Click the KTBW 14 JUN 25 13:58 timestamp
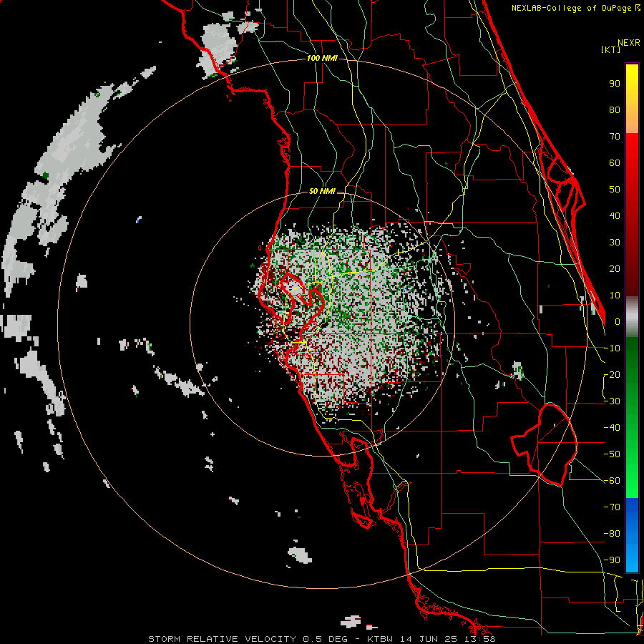This screenshot has height=644, width=644. pos(431,639)
